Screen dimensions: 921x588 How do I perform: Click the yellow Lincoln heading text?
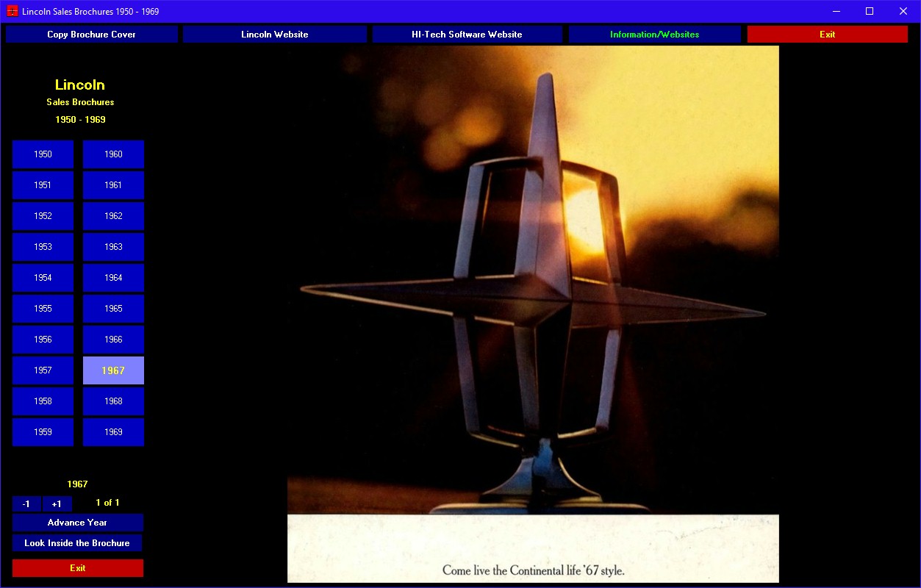pyautogui.click(x=80, y=85)
